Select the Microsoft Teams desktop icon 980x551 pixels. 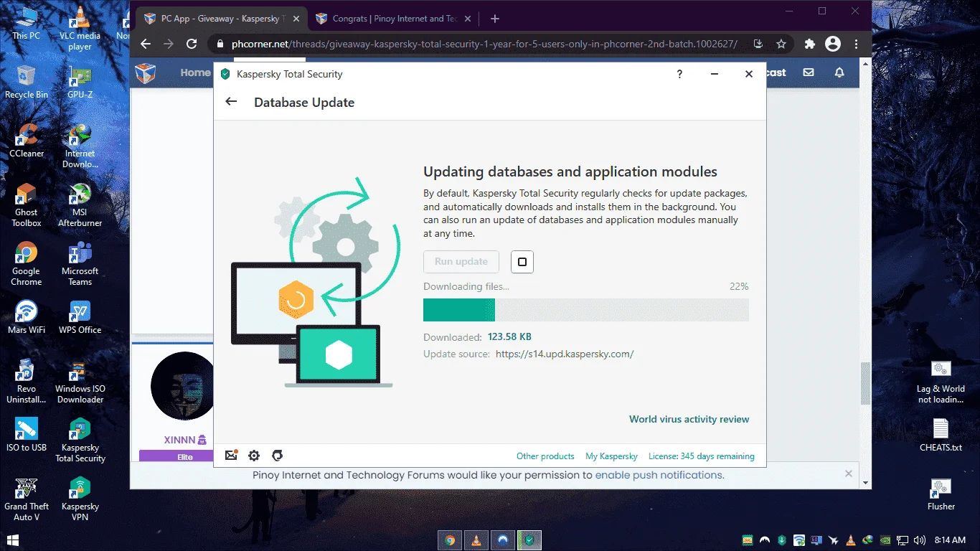coord(80,263)
